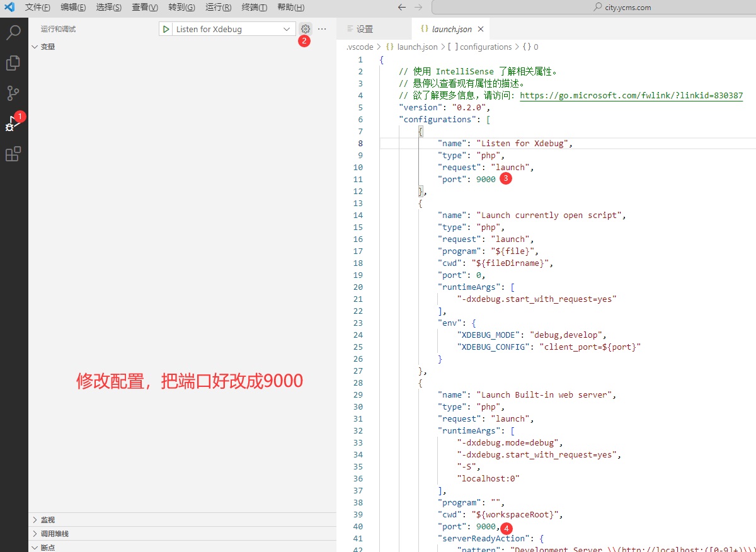The height and width of the screenshot is (552, 756).
Task: Click the "localhost:0" argument
Action: (x=488, y=478)
